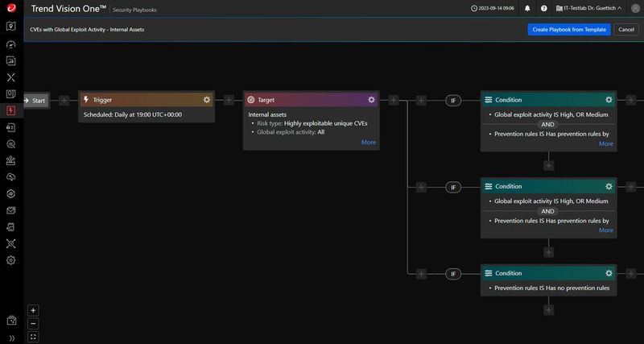Click Create Playbook from Template button

[568, 29]
